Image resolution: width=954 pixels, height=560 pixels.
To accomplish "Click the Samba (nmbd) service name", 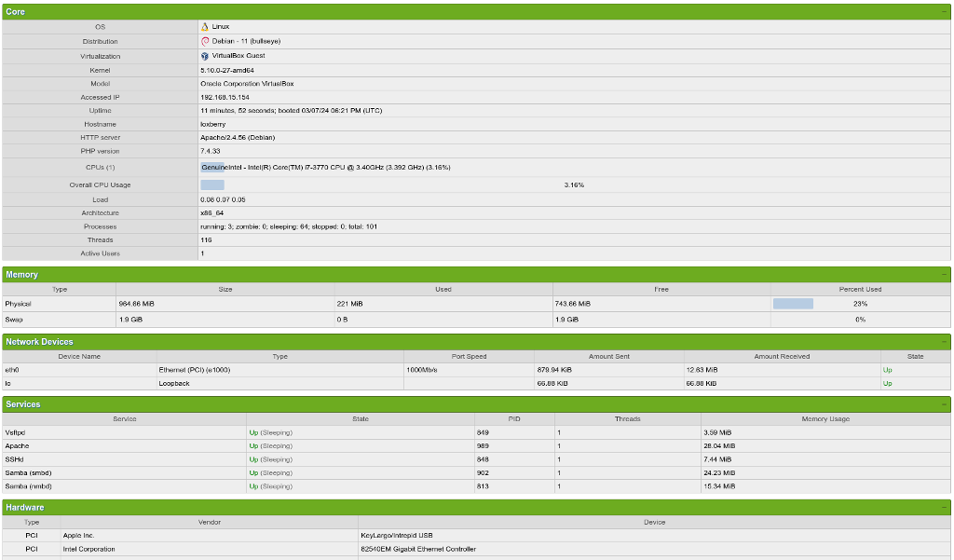I will coord(28,486).
